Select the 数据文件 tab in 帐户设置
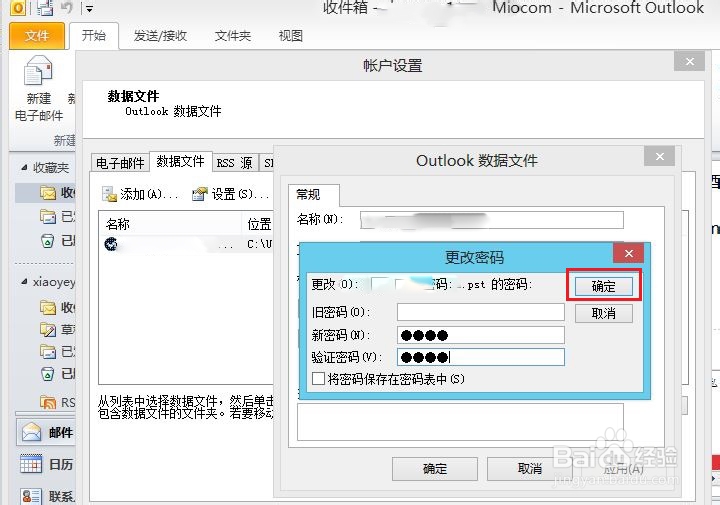 (180, 162)
